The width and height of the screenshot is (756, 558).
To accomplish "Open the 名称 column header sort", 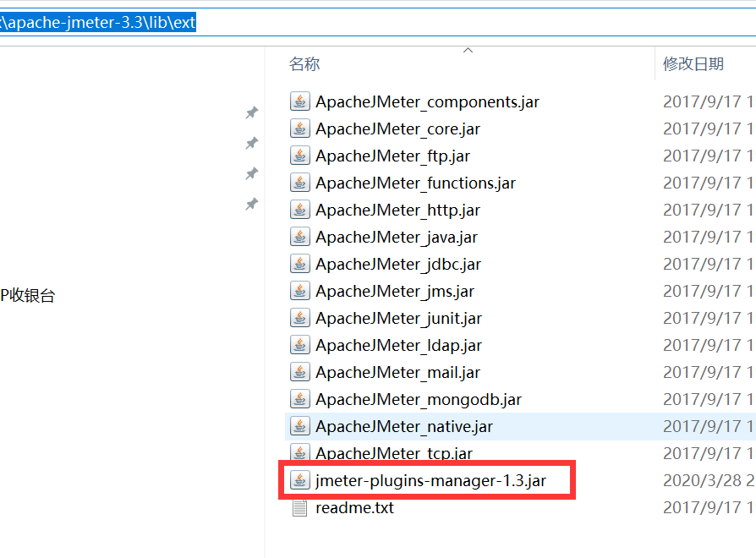I will tap(304, 63).
